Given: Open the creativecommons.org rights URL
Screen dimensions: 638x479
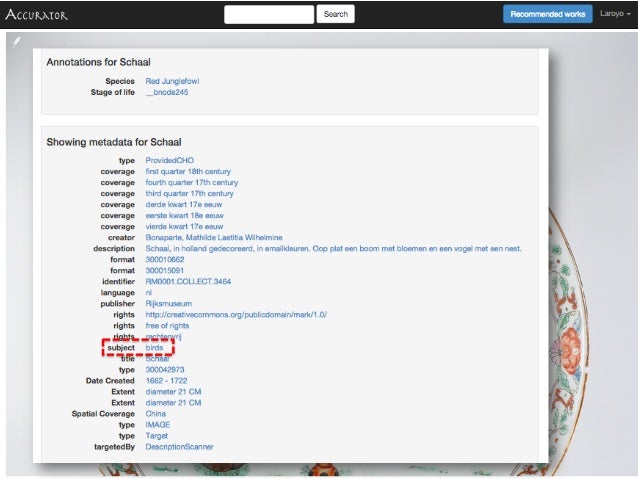Looking at the screenshot, I should pyautogui.click(x=236, y=315).
